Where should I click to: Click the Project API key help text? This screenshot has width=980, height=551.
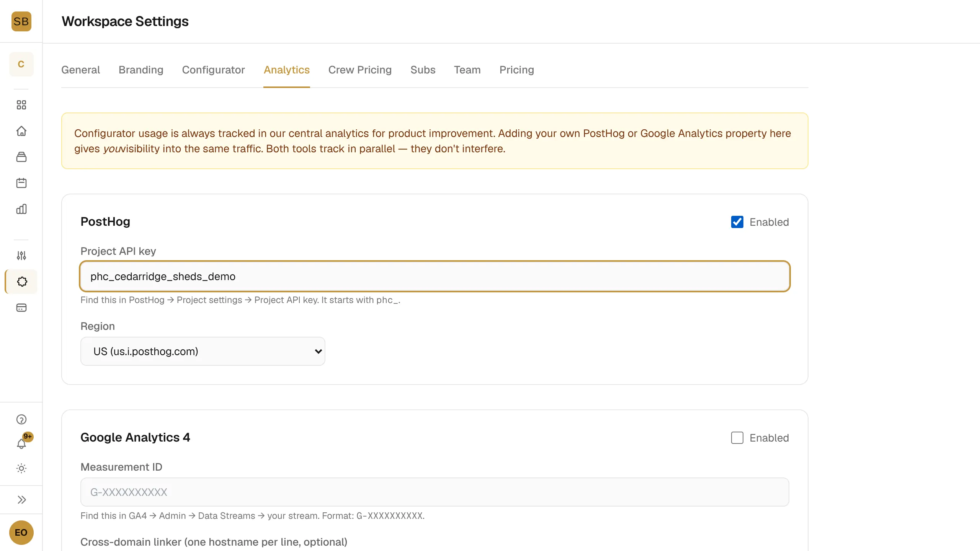[x=240, y=300]
